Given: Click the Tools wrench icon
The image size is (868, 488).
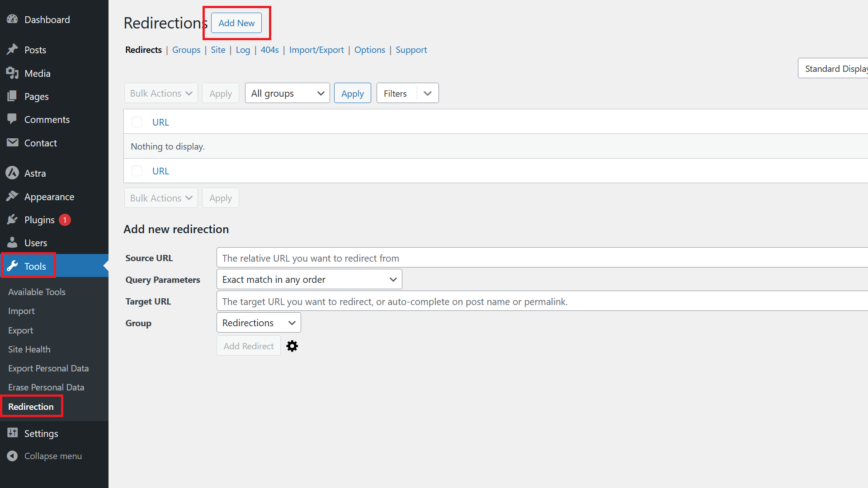Looking at the screenshot, I should click(x=12, y=266).
